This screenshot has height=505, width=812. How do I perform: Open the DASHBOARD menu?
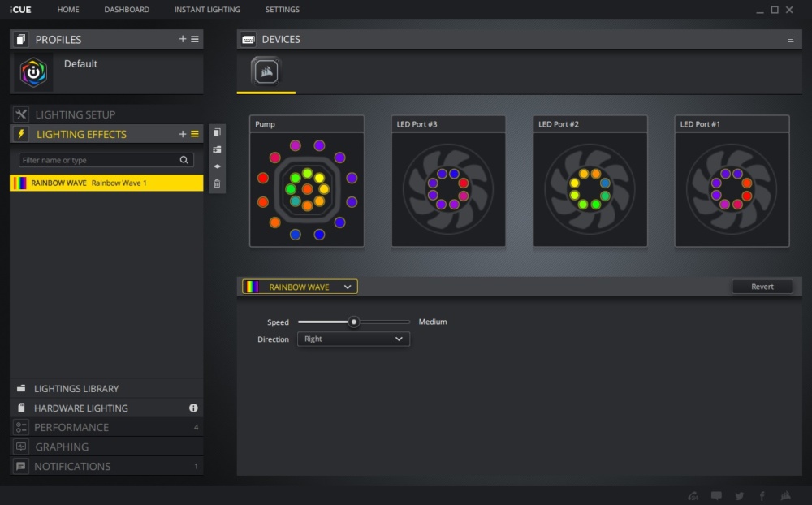point(127,9)
